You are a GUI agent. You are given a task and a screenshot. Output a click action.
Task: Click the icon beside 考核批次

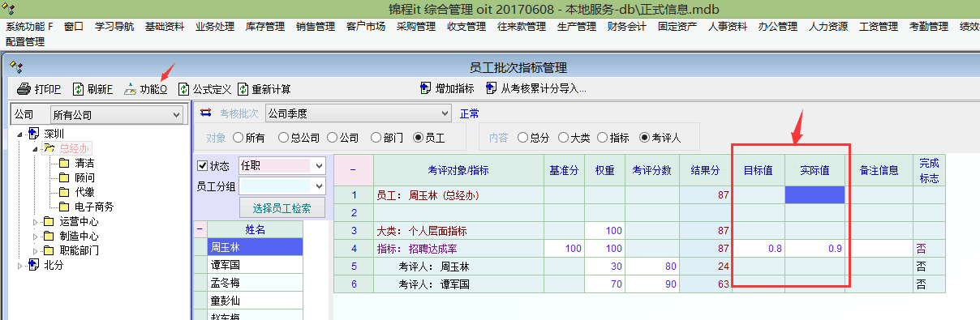(x=205, y=113)
